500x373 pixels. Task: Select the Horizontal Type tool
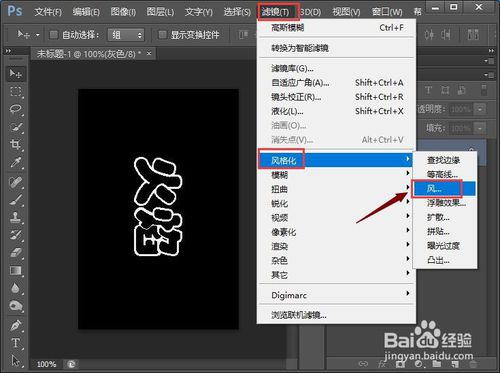[x=15, y=343]
